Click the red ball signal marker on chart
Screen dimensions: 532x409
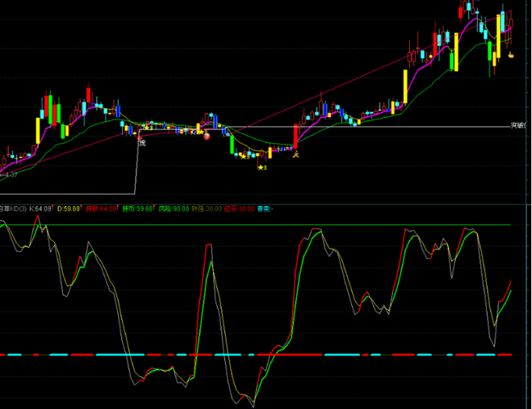206,136
